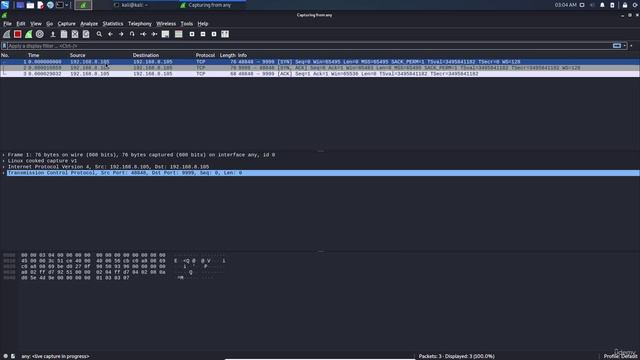Expand the Linux cooked capture v1 row
This screenshot has height=360, width=640.
point(4,161)
